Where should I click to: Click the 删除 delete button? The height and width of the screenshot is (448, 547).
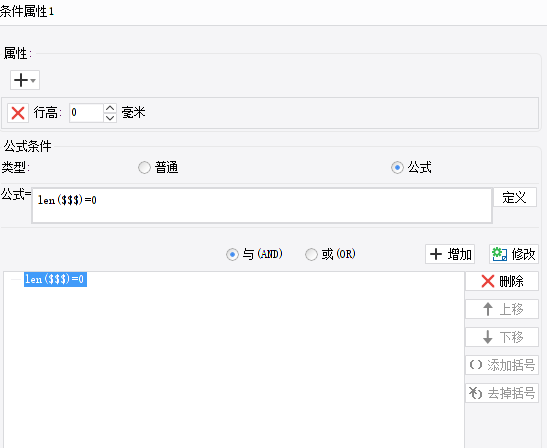(502, 281)
